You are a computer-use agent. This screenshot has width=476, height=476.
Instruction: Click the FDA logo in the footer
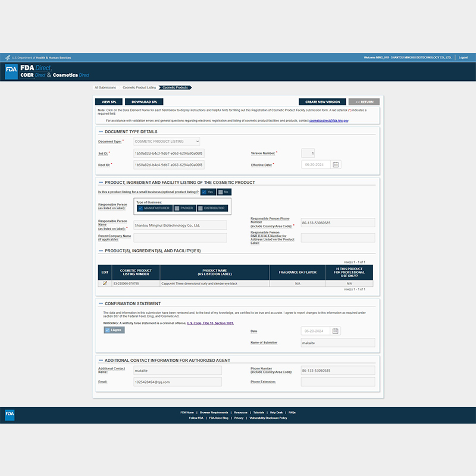click(x=10, y=414)
